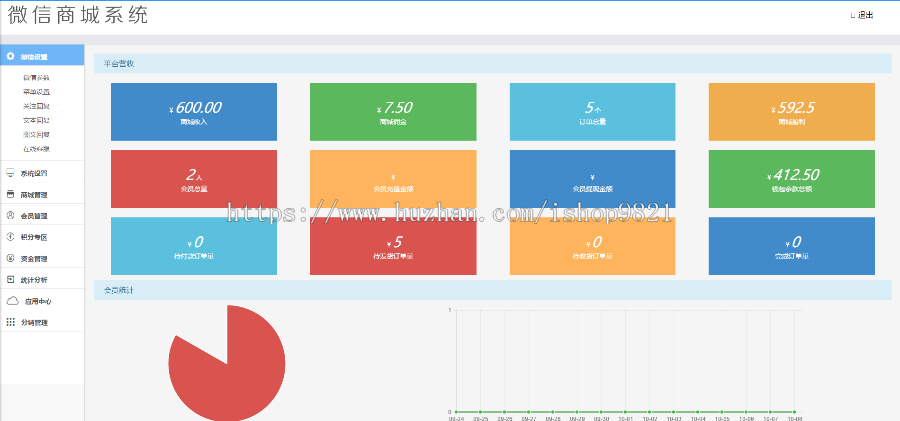Select the 会员总量 2人 card
This screenshot has height=421, width=900.
pos(194,179)
